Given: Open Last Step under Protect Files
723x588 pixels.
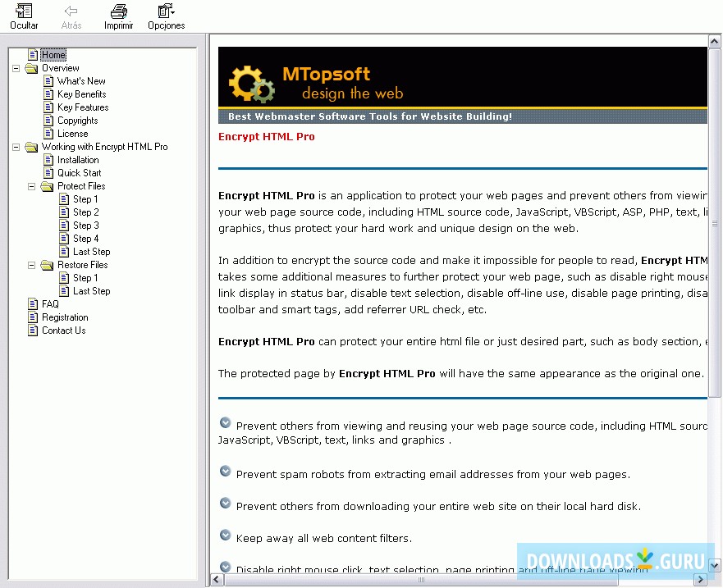Looking at the screenshot, I should tap(91, 252).
